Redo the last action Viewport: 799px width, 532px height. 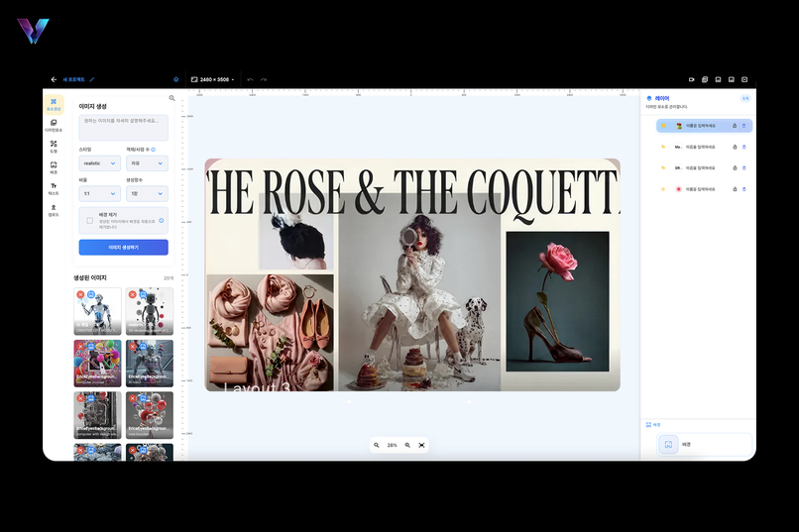(264, 79)
